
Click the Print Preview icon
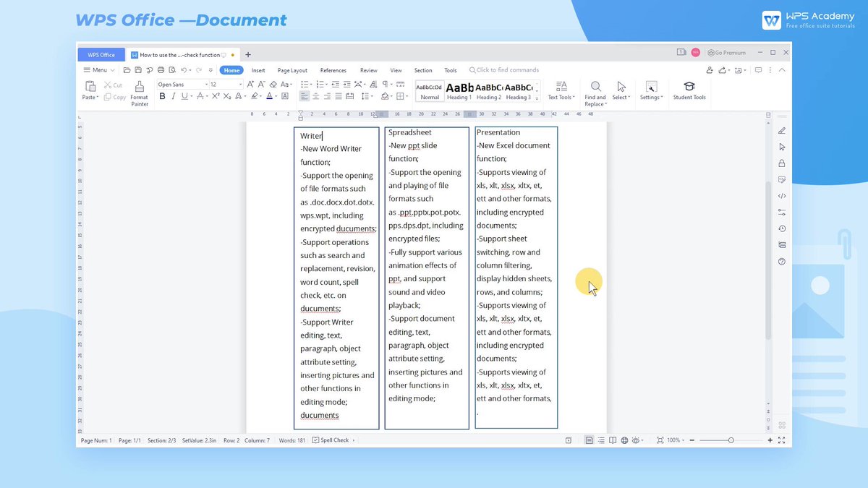coord(171,70)
